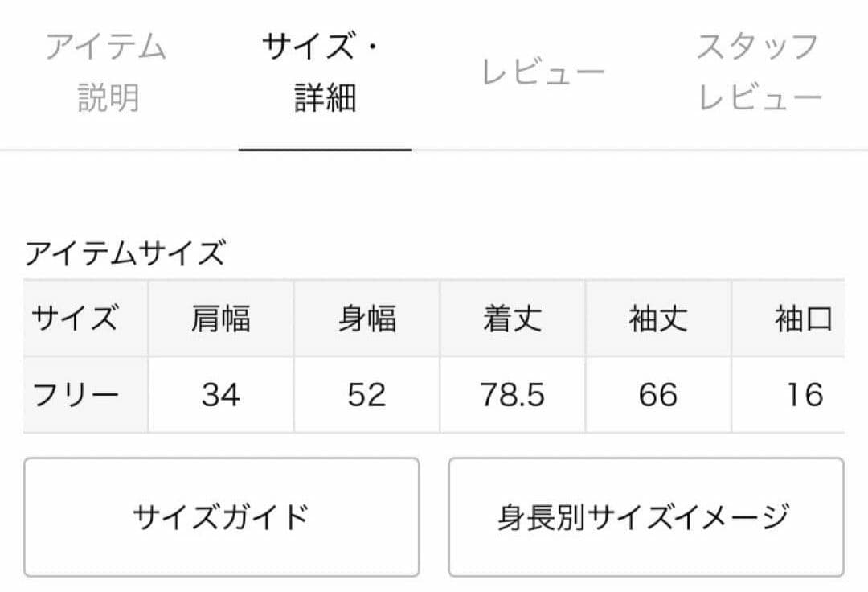Click the underline beneath the active サイズ・詳細 tab

coord(325,150)
